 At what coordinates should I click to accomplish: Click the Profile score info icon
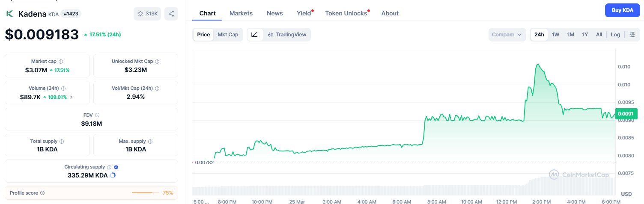(x=42, y=193)
